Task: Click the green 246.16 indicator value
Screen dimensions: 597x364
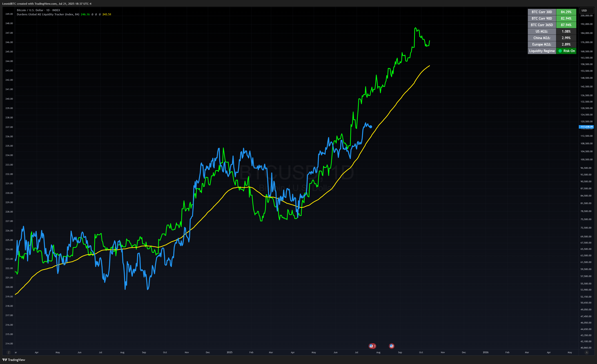Action: coord(85,14)
